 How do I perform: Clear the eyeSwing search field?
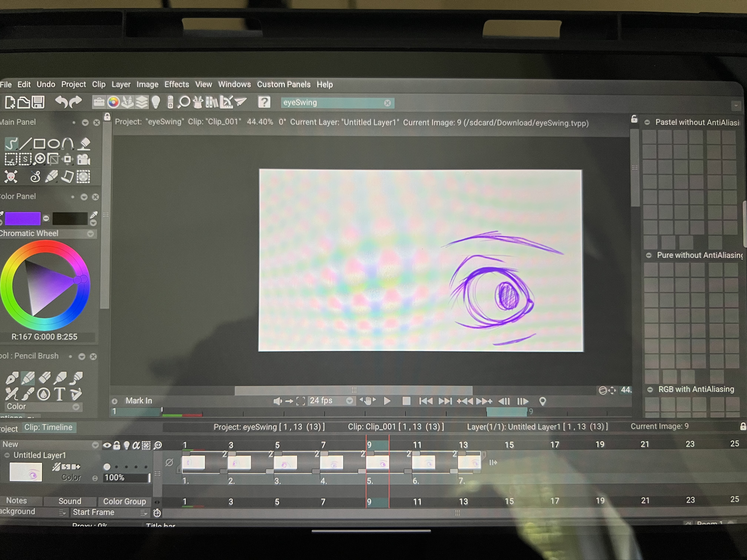click(387, 103)
